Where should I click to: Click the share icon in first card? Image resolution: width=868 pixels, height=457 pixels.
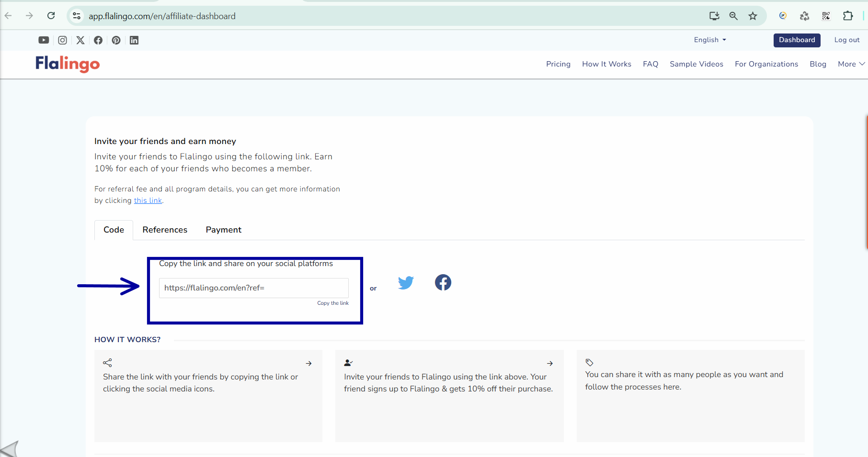tap(107, 363)
